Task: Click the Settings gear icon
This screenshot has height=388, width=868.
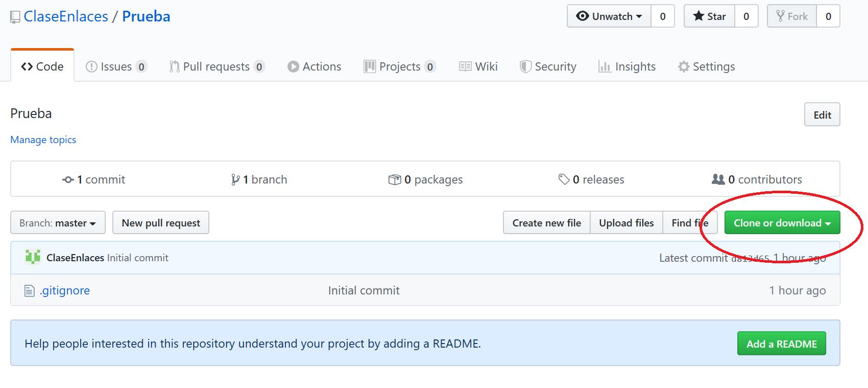Action: click(x=684, y=66)
